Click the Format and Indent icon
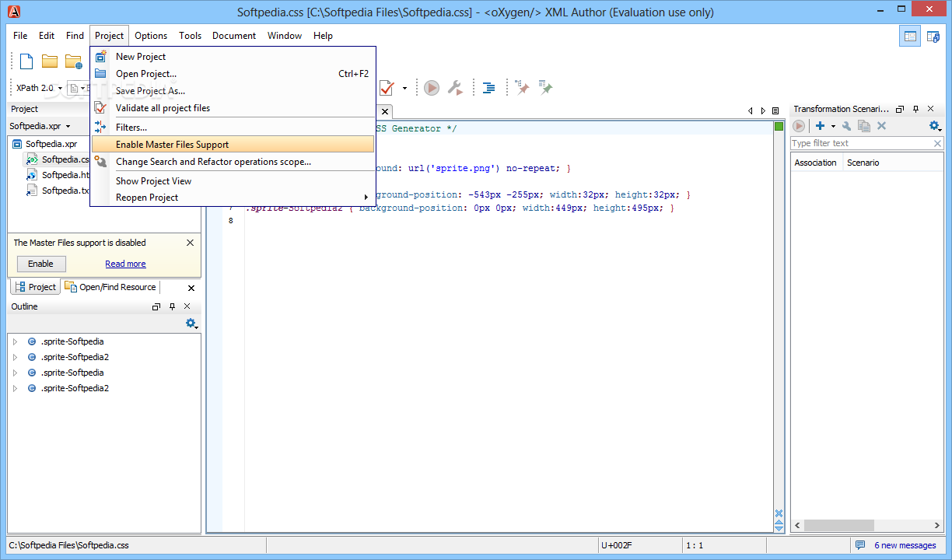Screen dimensions: 952x560 (488, 88)
